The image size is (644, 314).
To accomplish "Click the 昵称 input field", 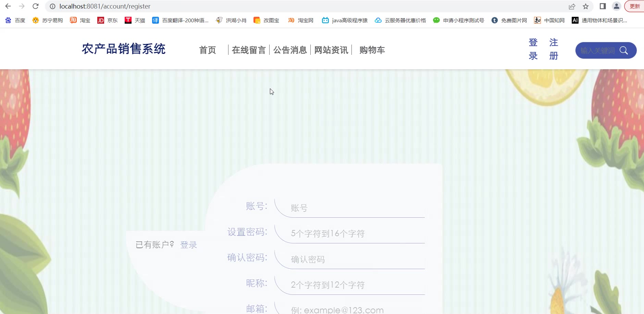I will pyautogui.click(x=350, y=285).
